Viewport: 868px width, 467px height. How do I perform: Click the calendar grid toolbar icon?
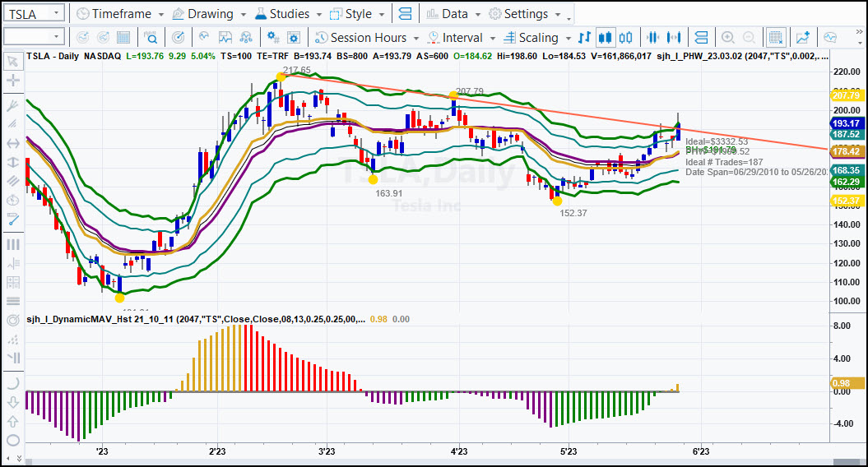click(x=123, y=38)
